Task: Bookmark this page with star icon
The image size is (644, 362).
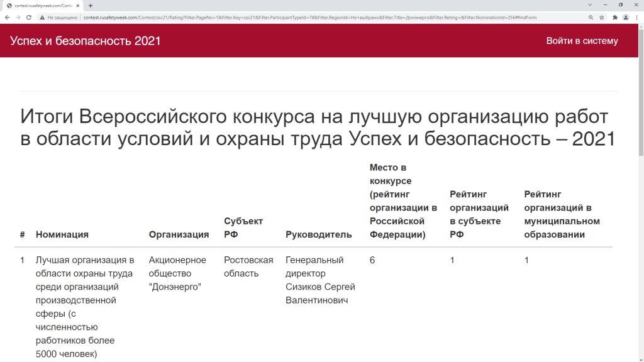Action: click(x=602, y=17)
